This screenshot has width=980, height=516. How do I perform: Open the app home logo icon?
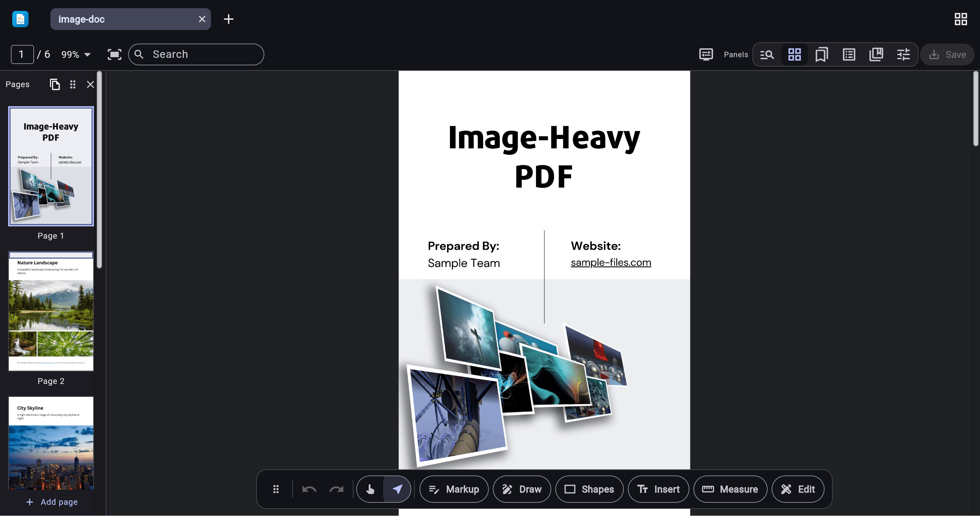pos(20,19)
